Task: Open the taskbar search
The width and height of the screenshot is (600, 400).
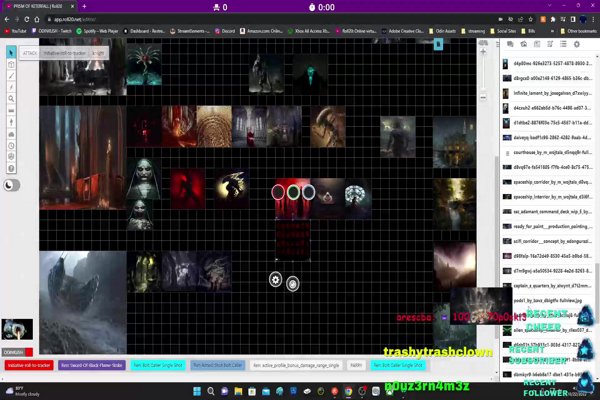Action: [x=211, y=391]
